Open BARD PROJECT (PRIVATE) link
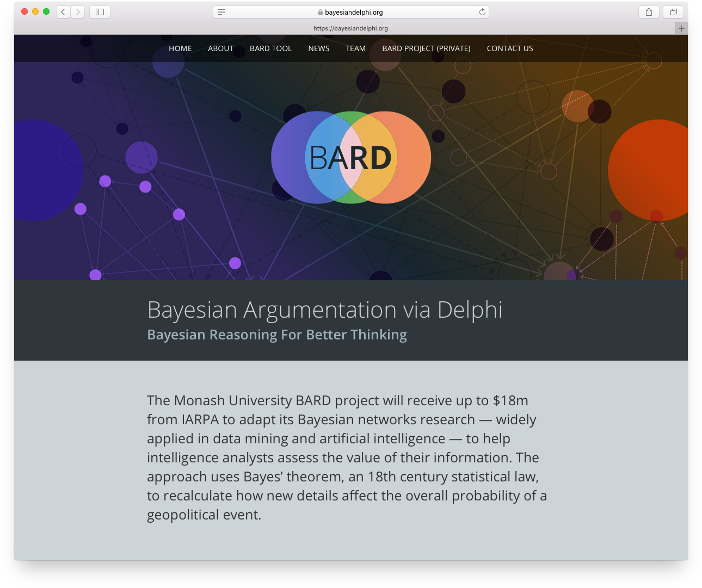Viewport: 702px width, 588px height. [426, 48]
